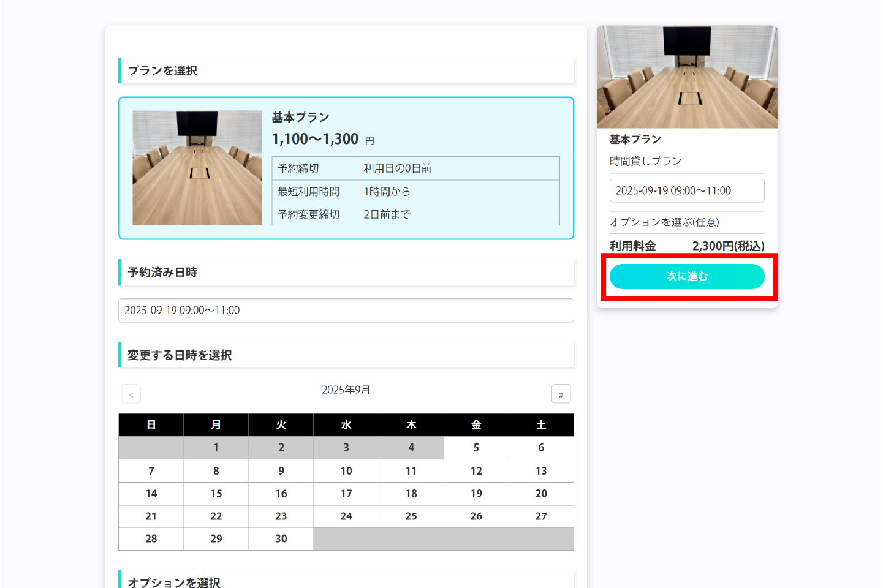Select September 6 on the calendar

pos(541,448)
